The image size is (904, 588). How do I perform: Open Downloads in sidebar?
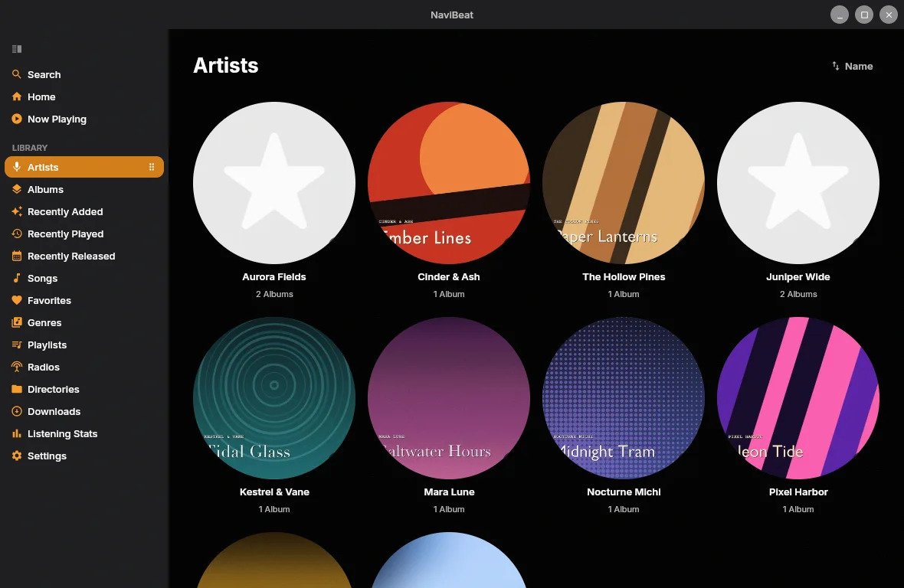pos(84,411)
